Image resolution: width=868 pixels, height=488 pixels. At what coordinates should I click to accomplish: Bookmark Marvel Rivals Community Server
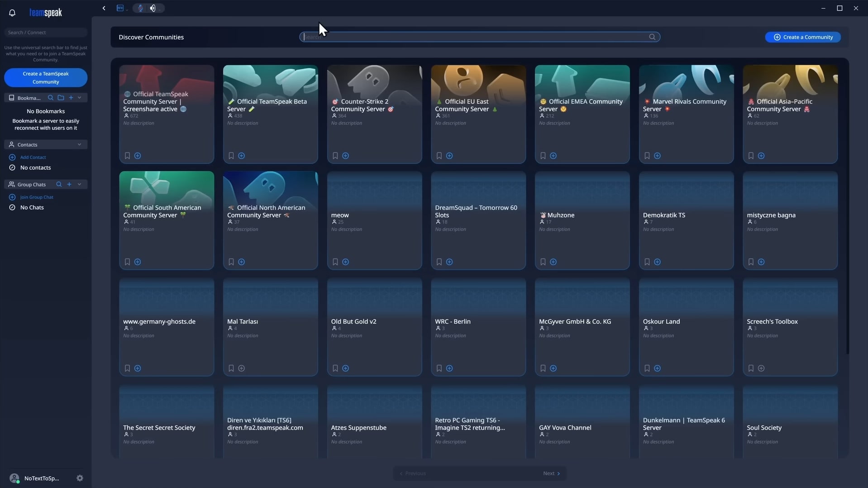[x=647, y=156]
